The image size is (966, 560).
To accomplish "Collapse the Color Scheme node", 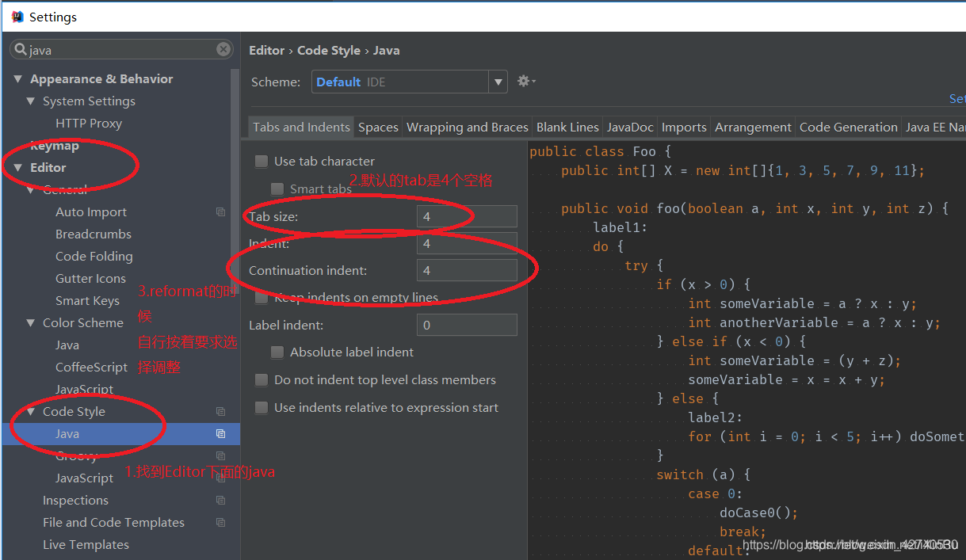I will tap(30, 323).
